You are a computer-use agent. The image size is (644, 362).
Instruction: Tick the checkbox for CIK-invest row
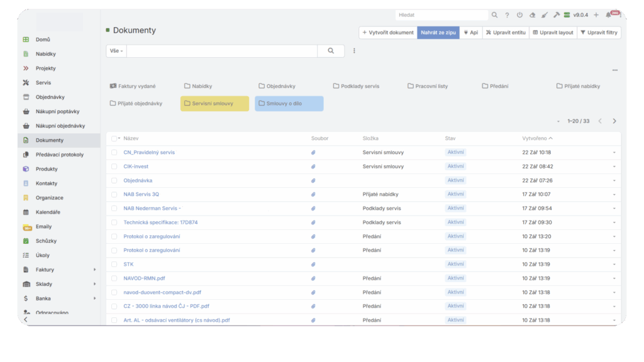(x=114, y=167)
